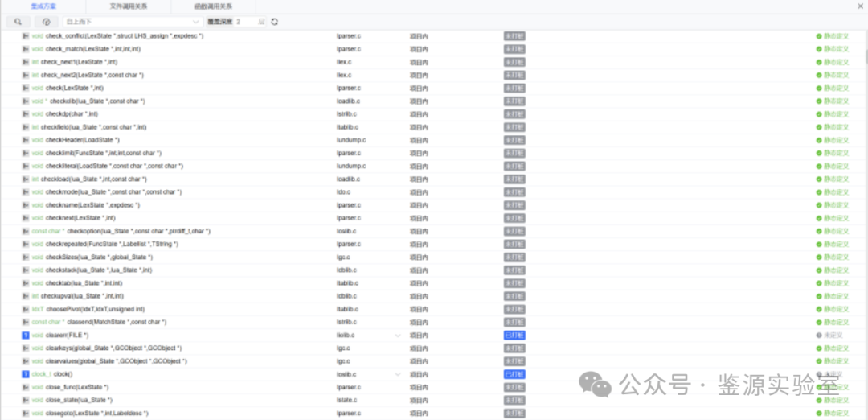This screenshot has width=868, height=420.
Task: Click ldblib.c in the checkstack row
Action: click(346, 270)
